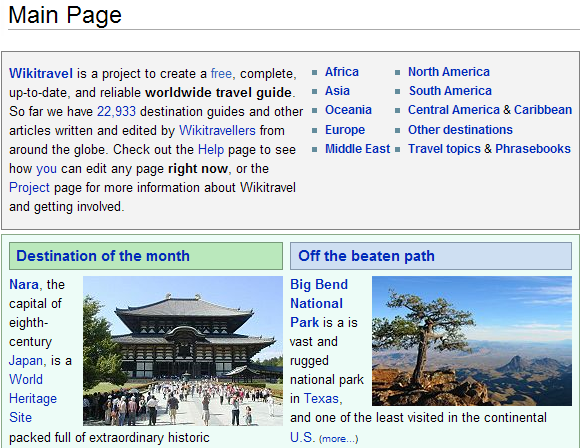Select the Middle East link

click(x=357, y=149)
